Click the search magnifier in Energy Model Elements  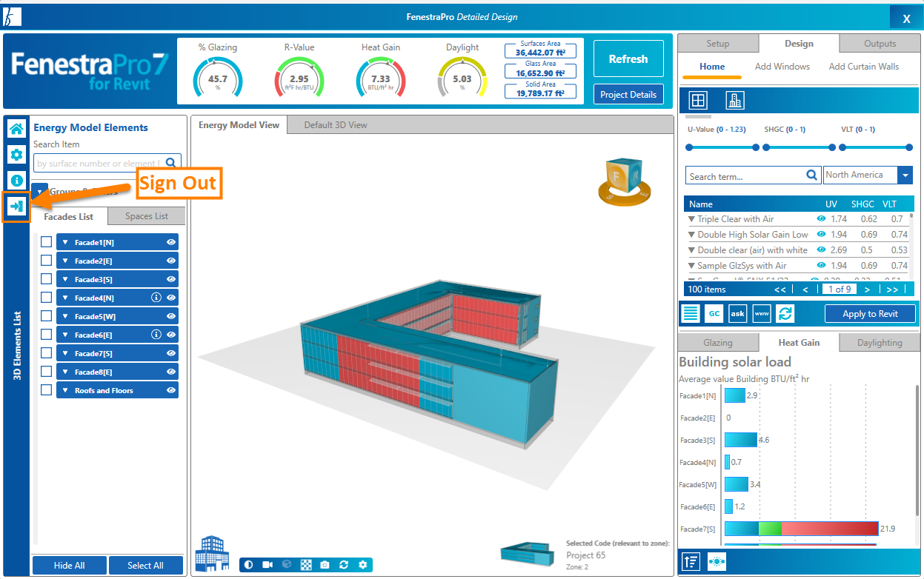coord(171,162)
